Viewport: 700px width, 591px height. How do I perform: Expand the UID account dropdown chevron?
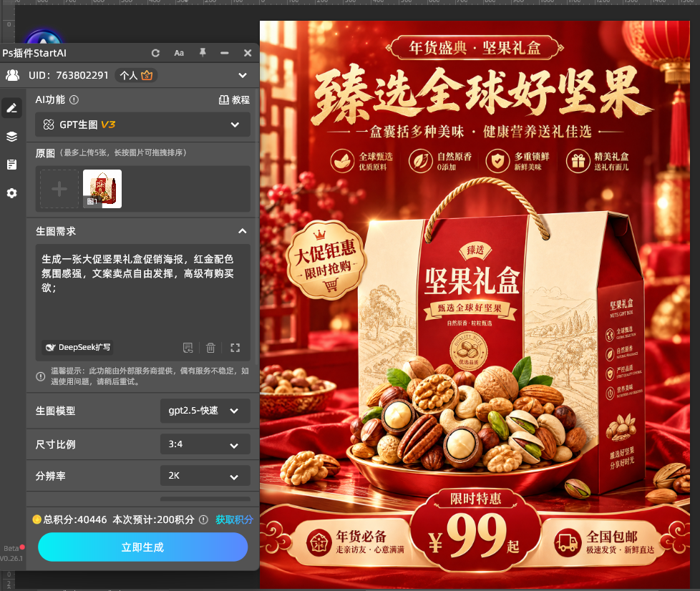point(243,75)
